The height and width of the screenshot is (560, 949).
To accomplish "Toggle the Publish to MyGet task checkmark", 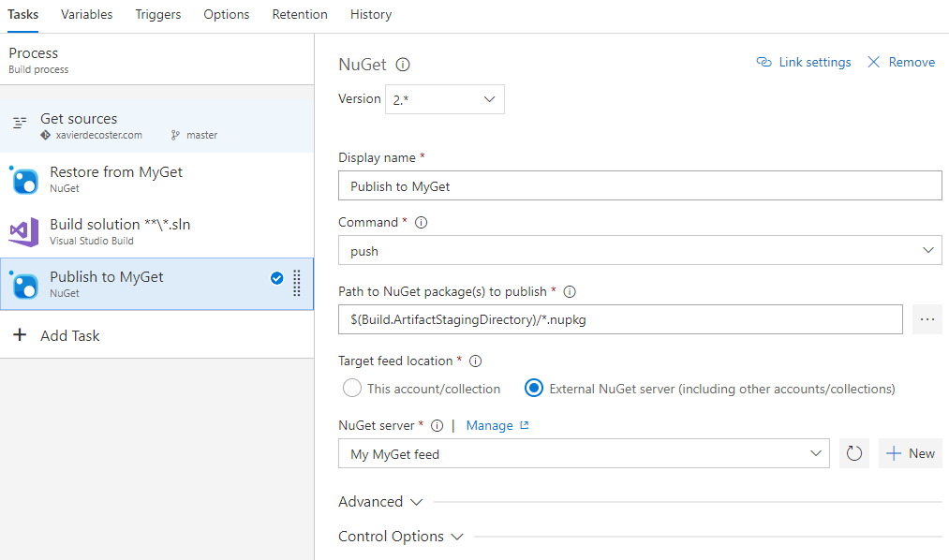I will pyautogui.click(x=276, y=278).
